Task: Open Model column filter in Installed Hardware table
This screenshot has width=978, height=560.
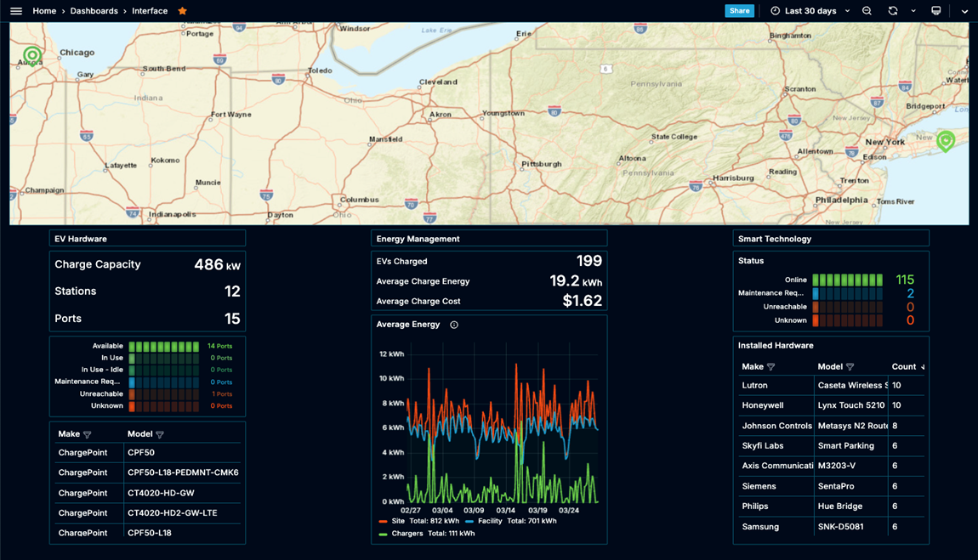Action: pos(850,367)
